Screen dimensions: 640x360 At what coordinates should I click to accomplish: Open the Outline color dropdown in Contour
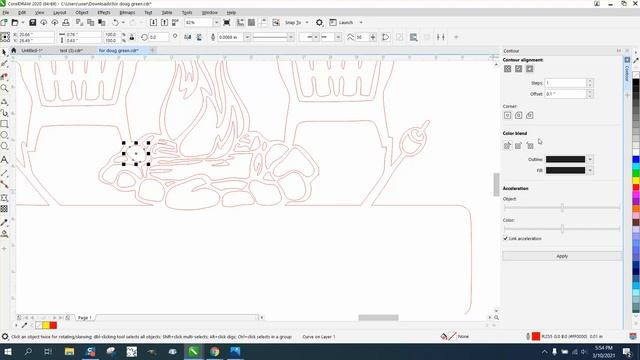coord(590,159)
